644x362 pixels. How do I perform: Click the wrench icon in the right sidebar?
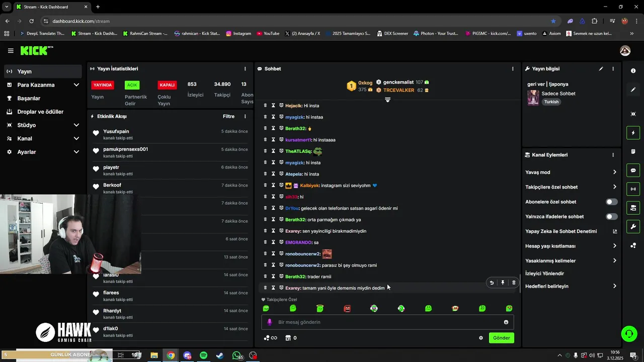[633, 227]
